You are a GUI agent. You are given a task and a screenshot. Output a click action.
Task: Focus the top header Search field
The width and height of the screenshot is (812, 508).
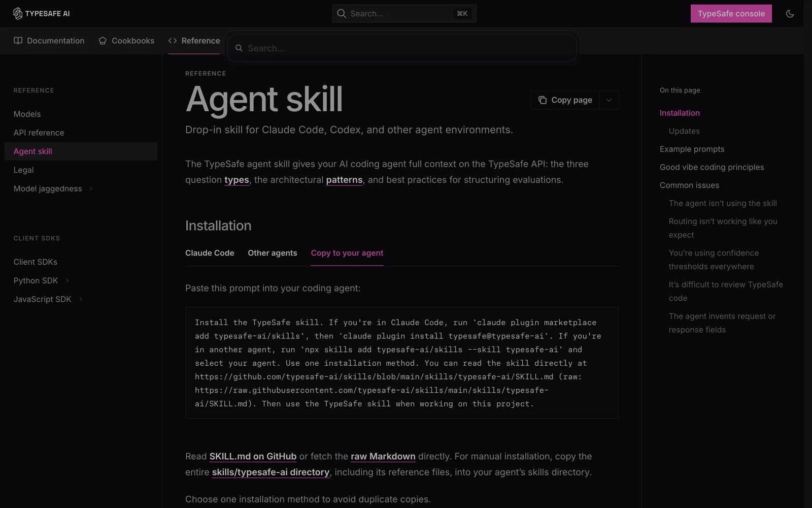click(404, 14)
